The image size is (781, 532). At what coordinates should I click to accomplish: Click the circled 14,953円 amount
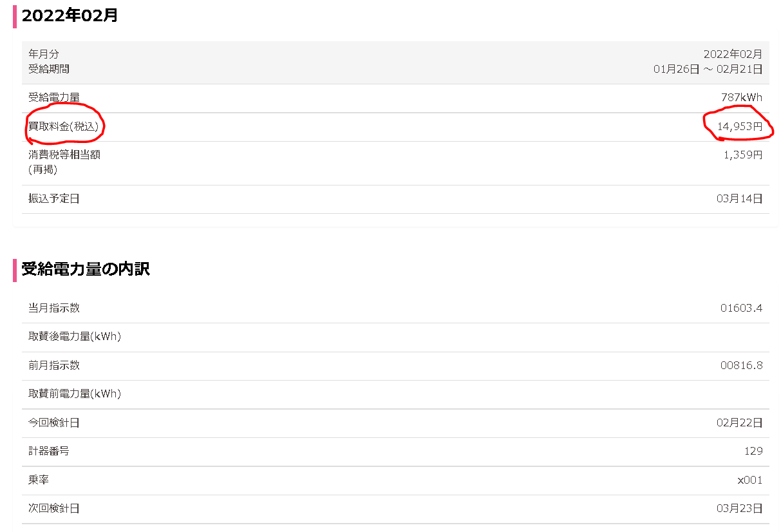739,127
